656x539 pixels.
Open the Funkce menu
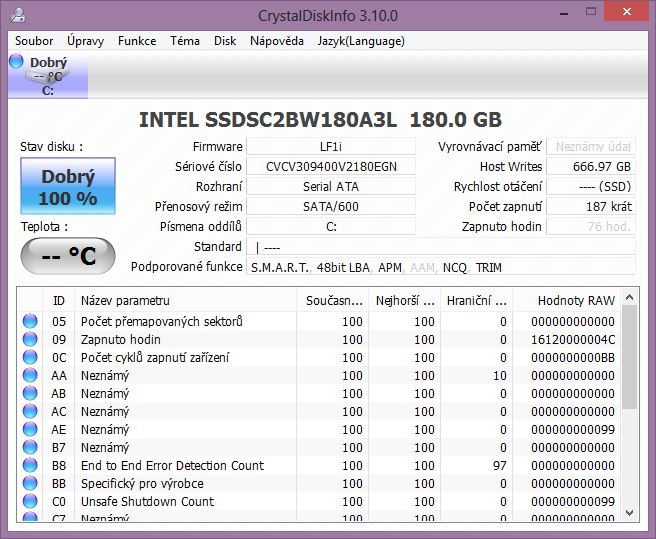coord(137,41)
